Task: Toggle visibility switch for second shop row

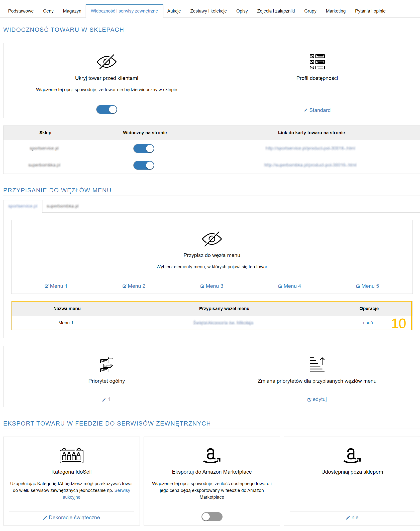Action: [x=144, y=165]
